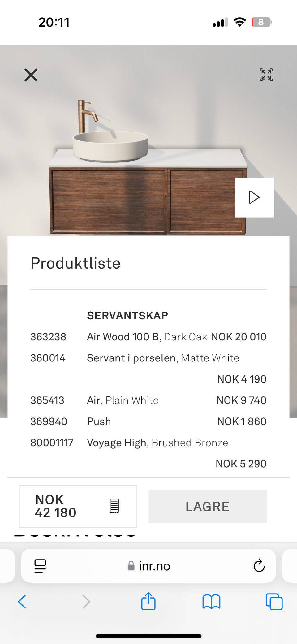Image resolution: width=297 pixels, height=644 pixels.
Task: Close the product configurator with the X icon
Action: (x=31, y=75)
